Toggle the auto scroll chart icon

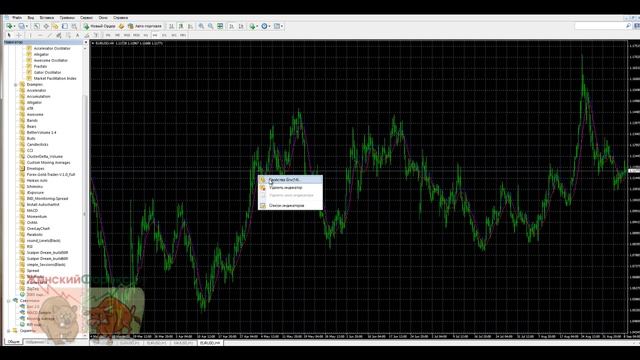[231, 26]
